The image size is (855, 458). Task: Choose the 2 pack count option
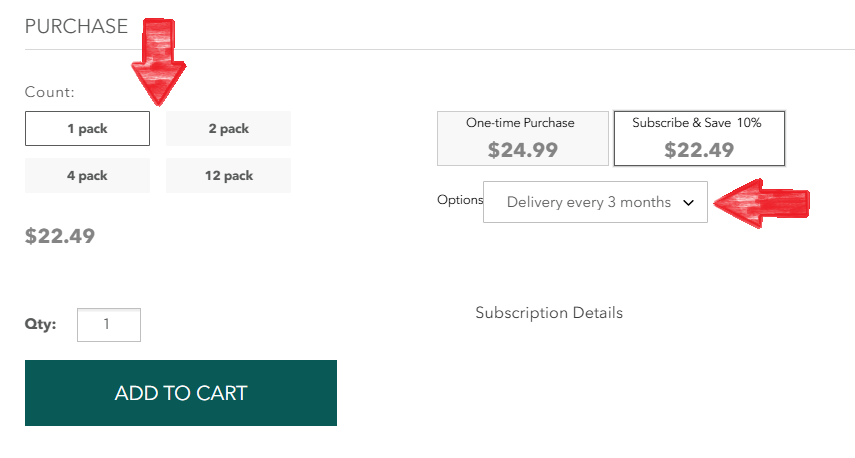pos(228,129)
